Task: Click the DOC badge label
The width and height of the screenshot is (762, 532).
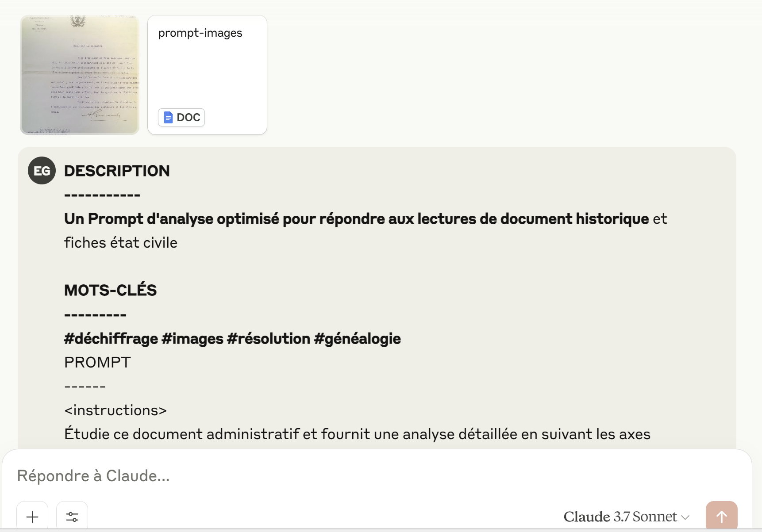Action: point(189,117)
